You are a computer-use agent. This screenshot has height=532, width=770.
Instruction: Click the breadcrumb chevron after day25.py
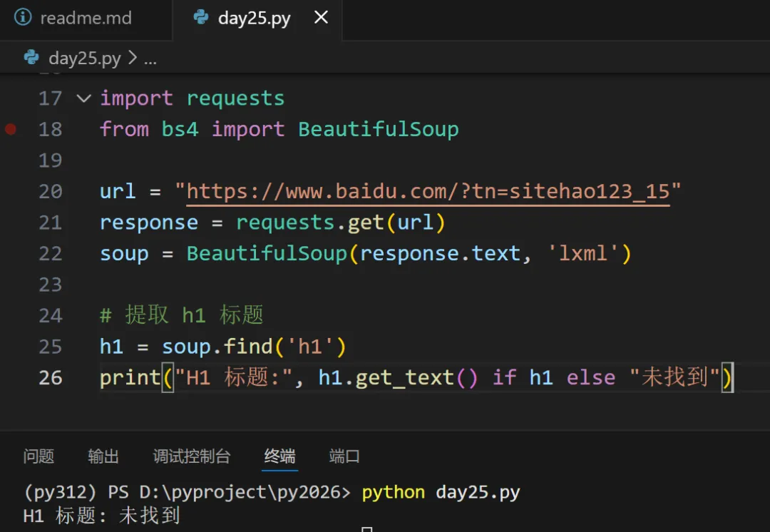pos(133,58)
